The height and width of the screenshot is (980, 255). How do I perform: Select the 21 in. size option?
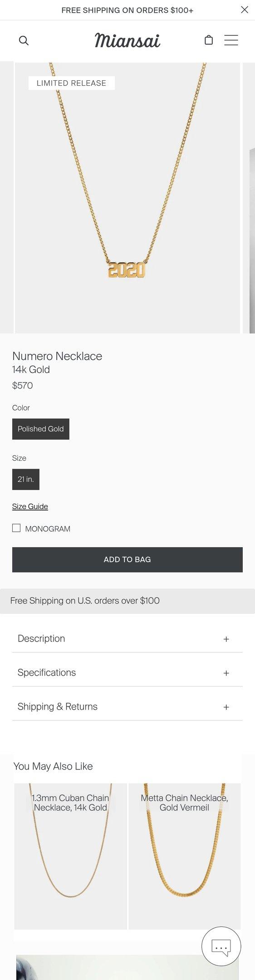point(26,479)
